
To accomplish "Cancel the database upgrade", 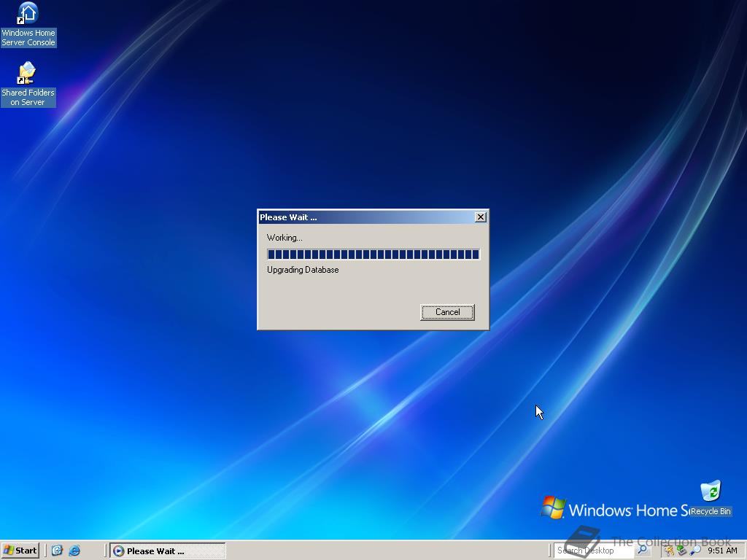I will [x=447, y=312].
